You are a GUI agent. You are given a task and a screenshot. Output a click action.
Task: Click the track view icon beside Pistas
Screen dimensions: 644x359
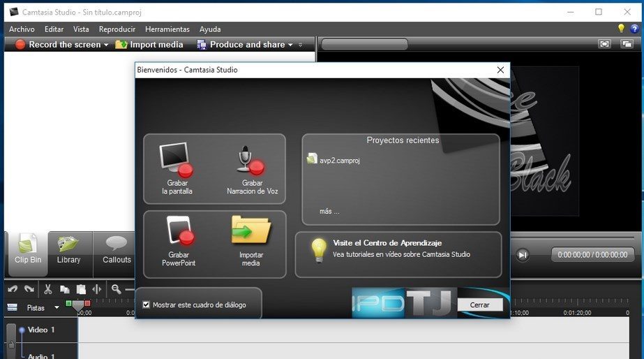click(x=13, y=307)
